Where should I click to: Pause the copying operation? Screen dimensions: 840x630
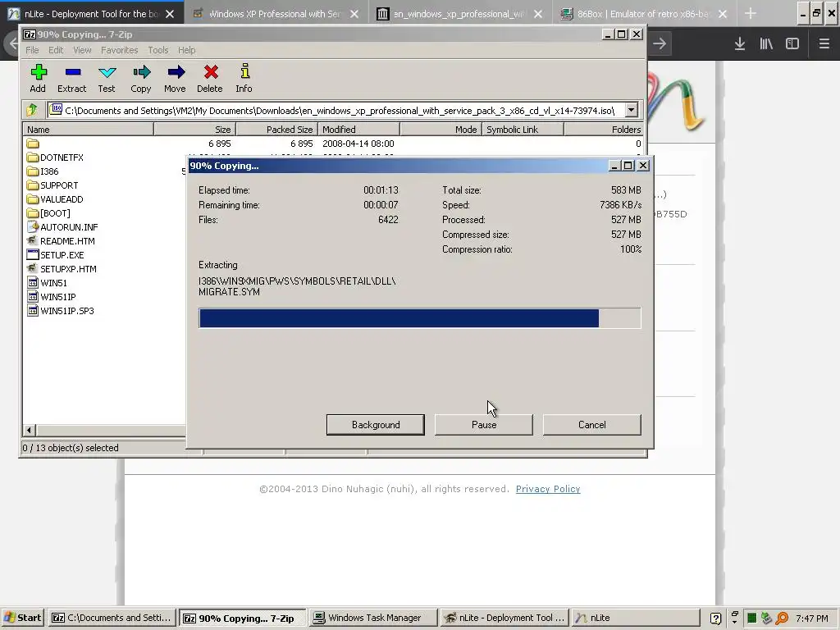point(484,425)
